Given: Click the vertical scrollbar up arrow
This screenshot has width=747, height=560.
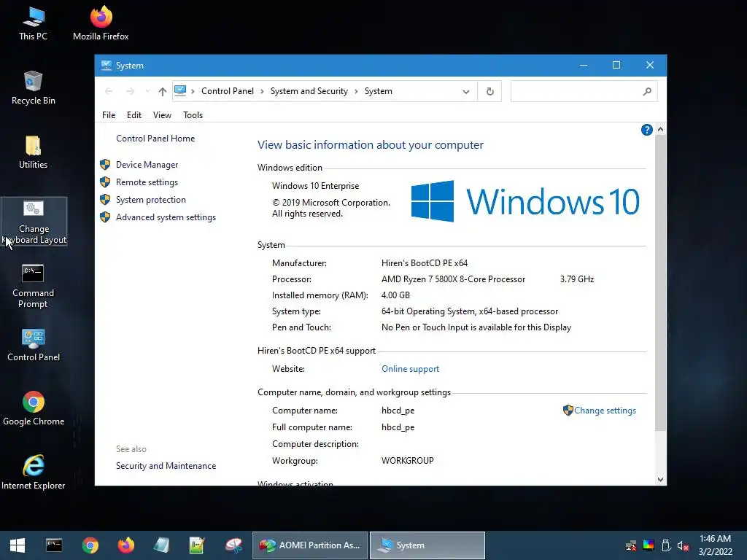Looking at the screenshot, I should click(x=660, y=129).
